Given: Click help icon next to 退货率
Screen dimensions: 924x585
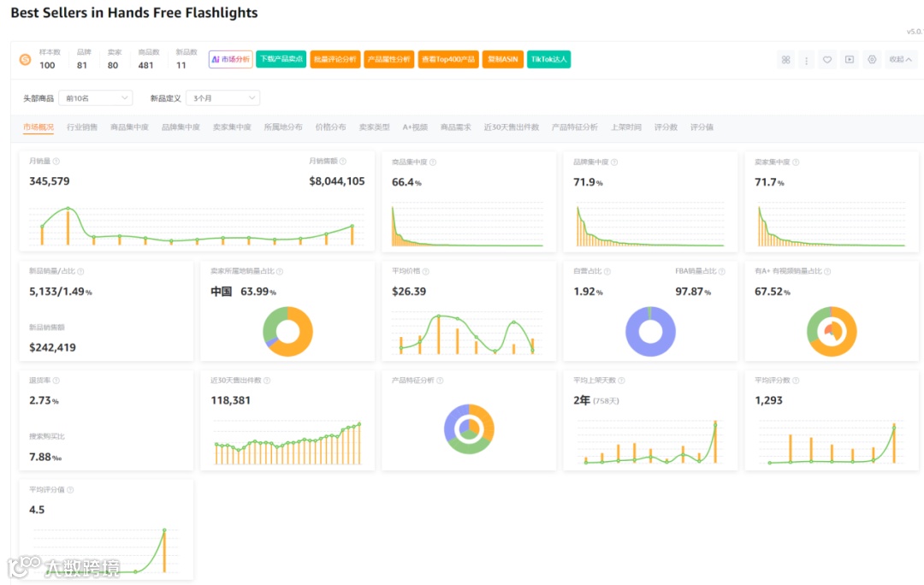Looking at the screenshot, I should 56,381.
